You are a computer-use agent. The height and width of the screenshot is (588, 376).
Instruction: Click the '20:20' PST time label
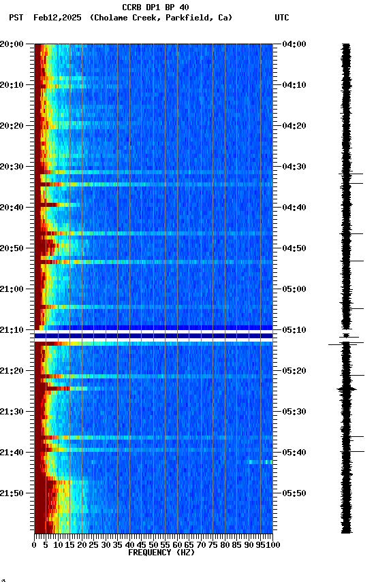pyautogui.click(x=12, y=126)
